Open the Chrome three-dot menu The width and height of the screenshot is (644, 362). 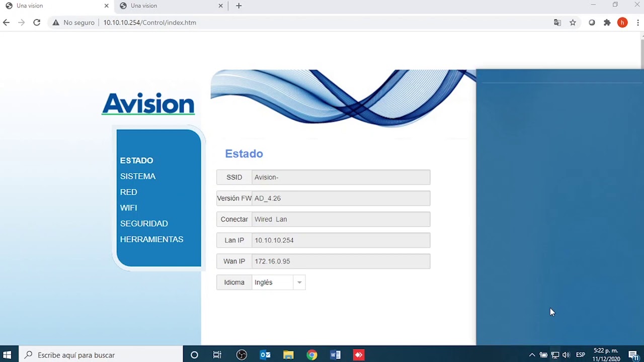[x=637, y=23]
